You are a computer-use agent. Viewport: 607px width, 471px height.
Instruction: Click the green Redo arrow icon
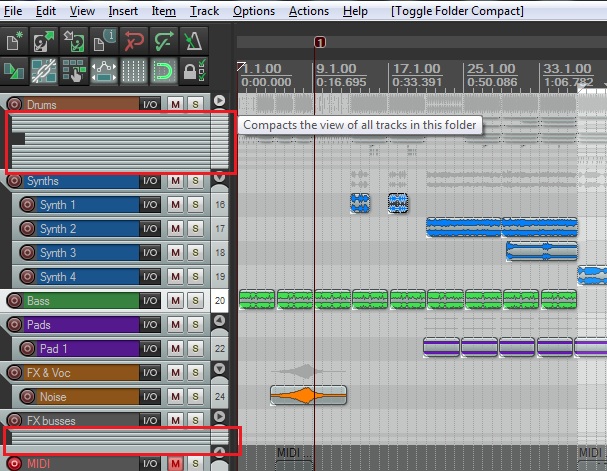[164, 41]
